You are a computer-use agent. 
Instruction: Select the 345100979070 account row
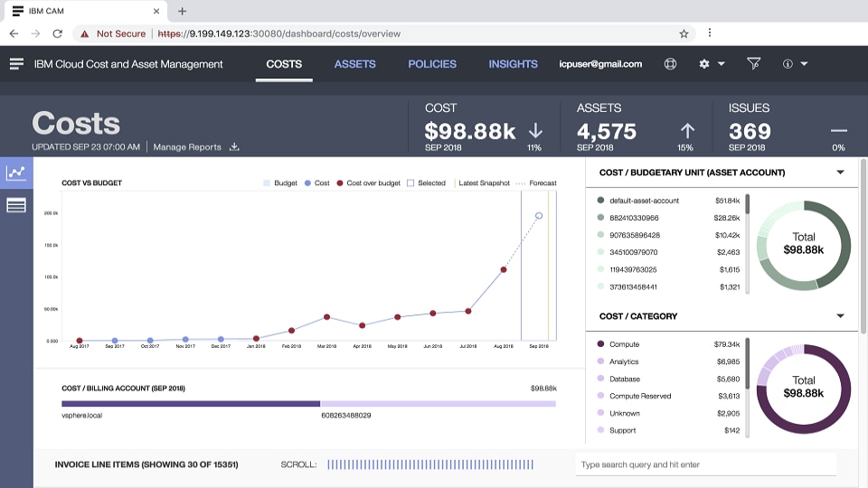point(669,252)
